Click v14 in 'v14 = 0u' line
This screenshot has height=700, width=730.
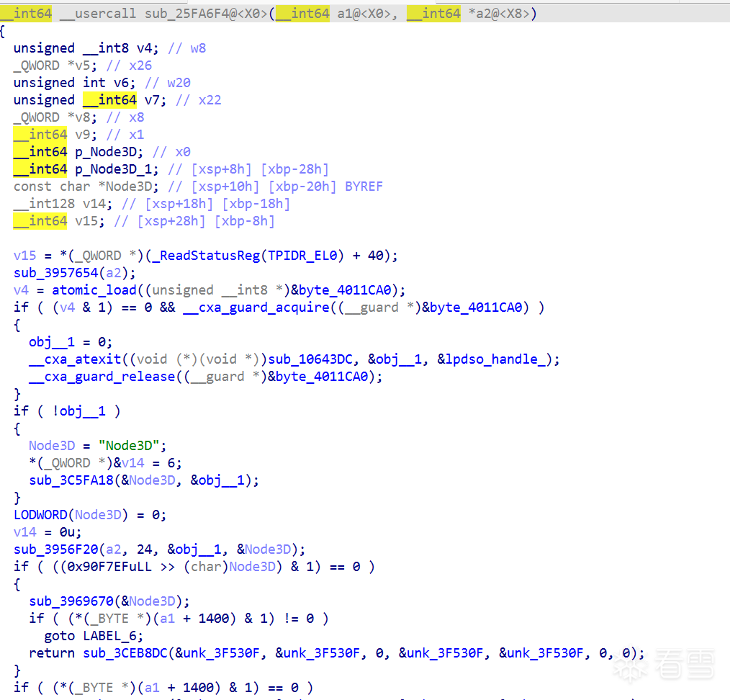coord(24,532)
